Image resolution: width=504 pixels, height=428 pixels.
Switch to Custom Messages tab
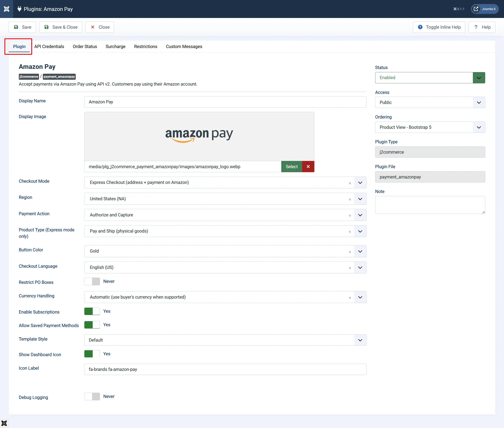pos(184,47)
